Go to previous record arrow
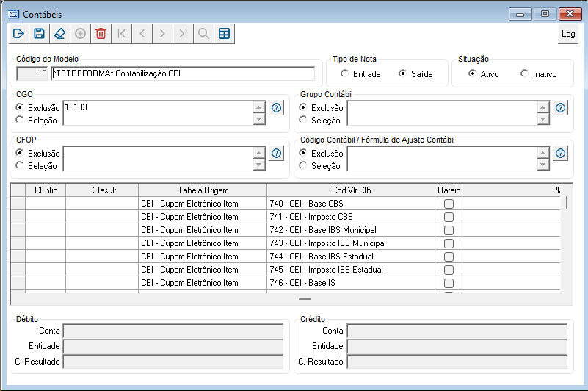Screen dimensions: 588x391 pos(142,34)
